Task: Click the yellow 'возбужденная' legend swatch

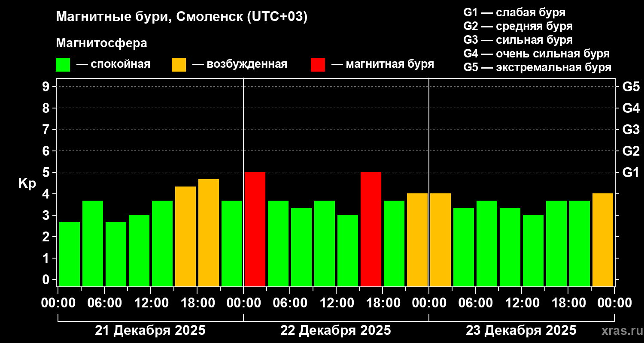Action: click(179, 65)
